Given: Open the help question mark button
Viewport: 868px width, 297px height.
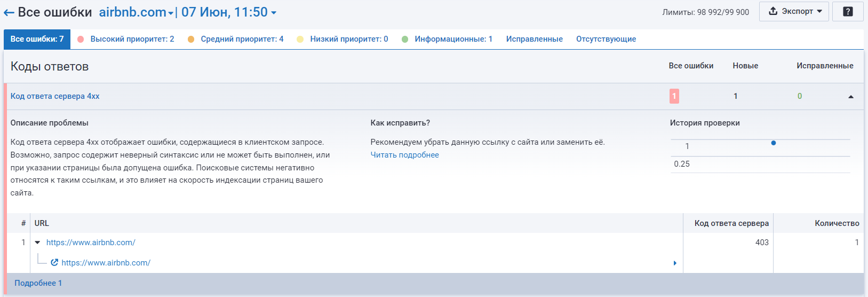Looking at the screenshot, I should click(x=848, y=12).
